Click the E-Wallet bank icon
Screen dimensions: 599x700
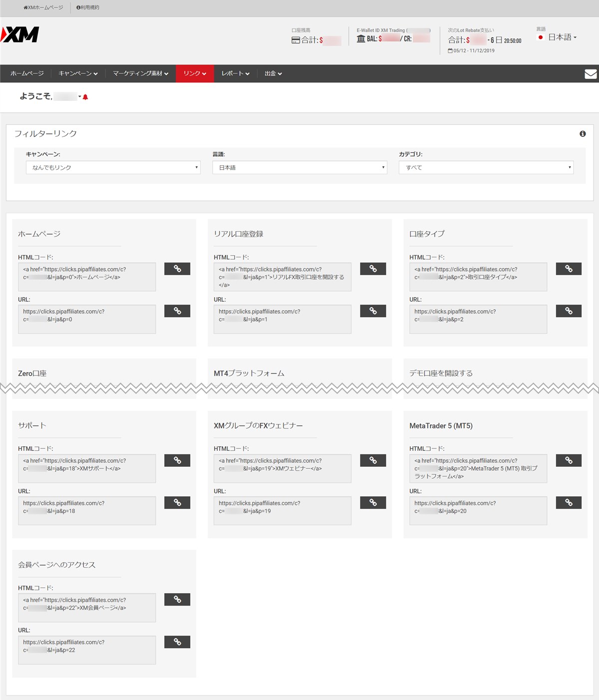click(361, 38)
